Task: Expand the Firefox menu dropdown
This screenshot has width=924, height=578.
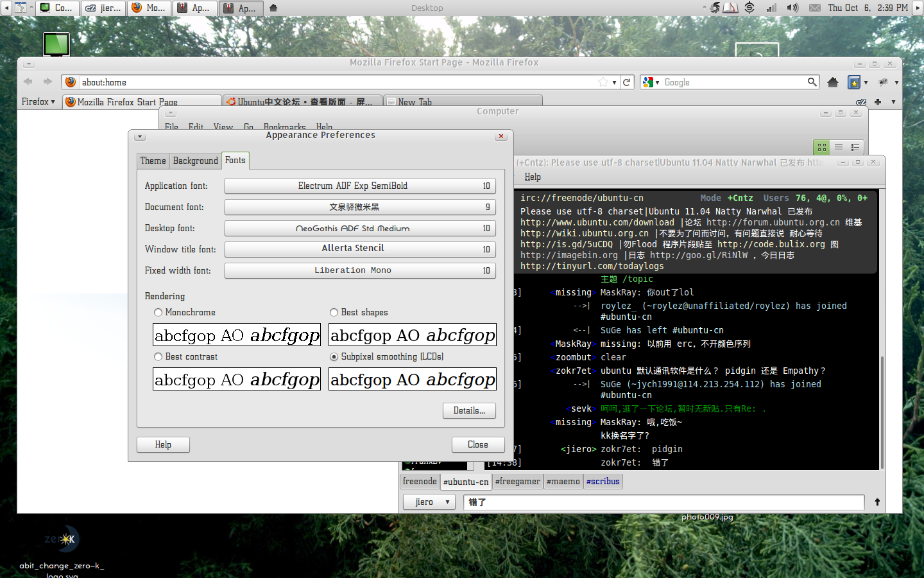Action: click(38, 101)
